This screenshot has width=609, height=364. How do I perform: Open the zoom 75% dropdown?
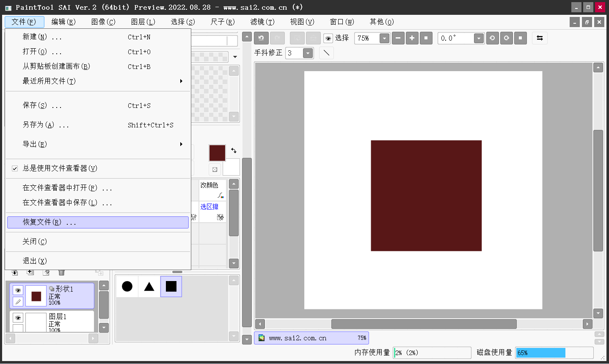384,39
